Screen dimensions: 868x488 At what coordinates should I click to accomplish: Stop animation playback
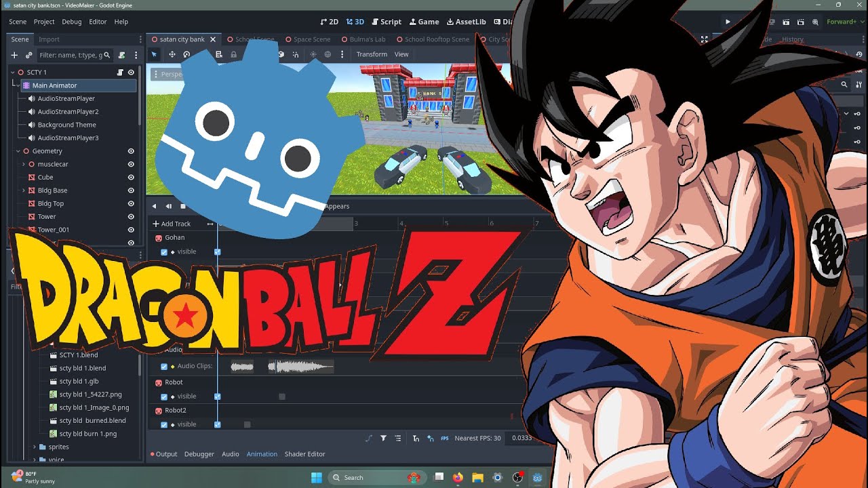point(182,206)
